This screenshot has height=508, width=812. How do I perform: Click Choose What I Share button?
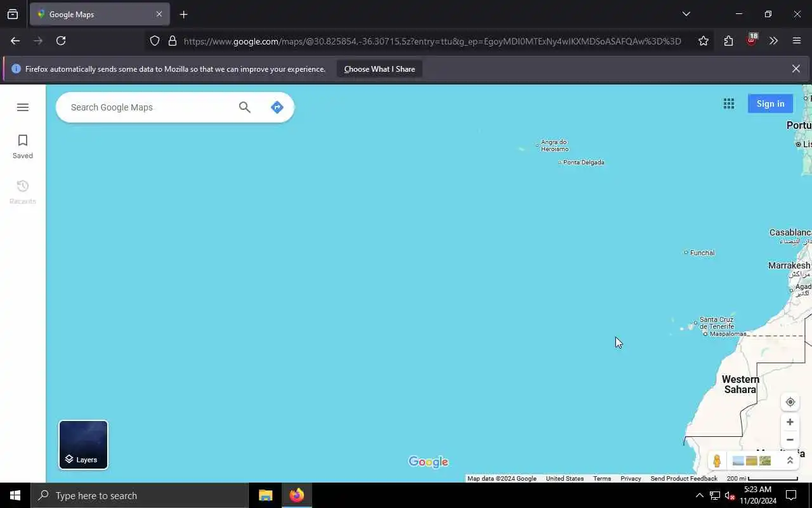pyautogui.click(x=379, y=69)
